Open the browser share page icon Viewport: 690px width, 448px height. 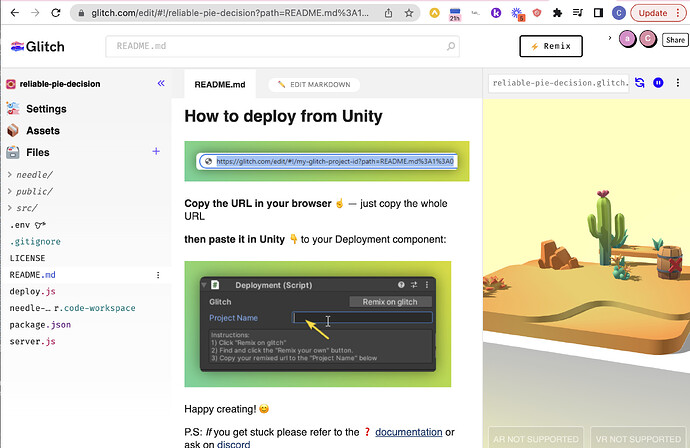pos(388,13)
